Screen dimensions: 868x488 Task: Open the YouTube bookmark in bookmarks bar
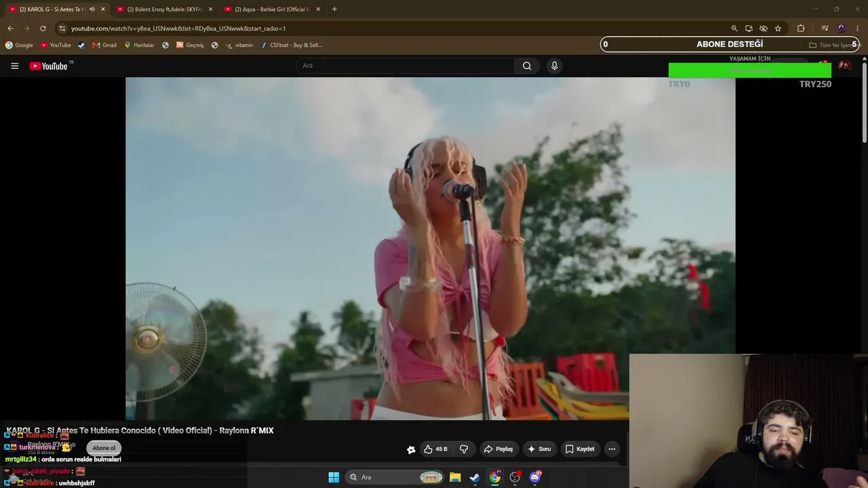56,45
